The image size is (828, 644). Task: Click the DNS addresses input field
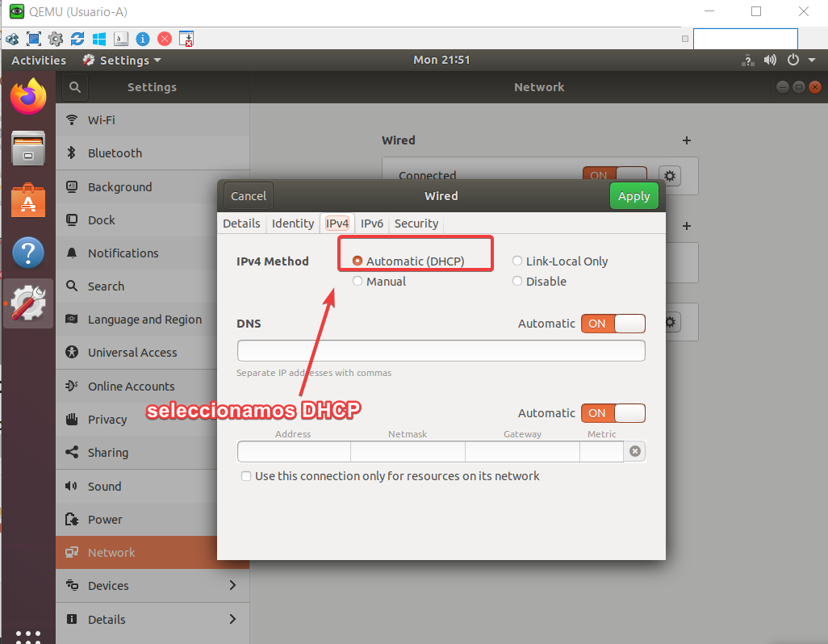tap(441, 350)
